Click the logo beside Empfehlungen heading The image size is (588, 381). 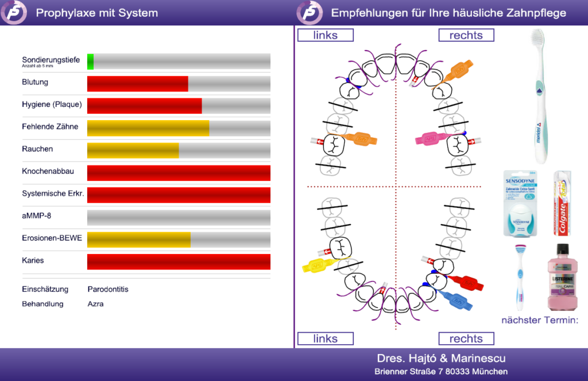310,13
